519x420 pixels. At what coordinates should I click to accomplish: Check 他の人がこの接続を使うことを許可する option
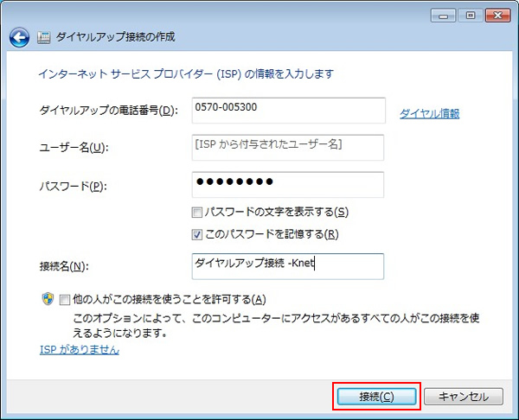[65, 300]
